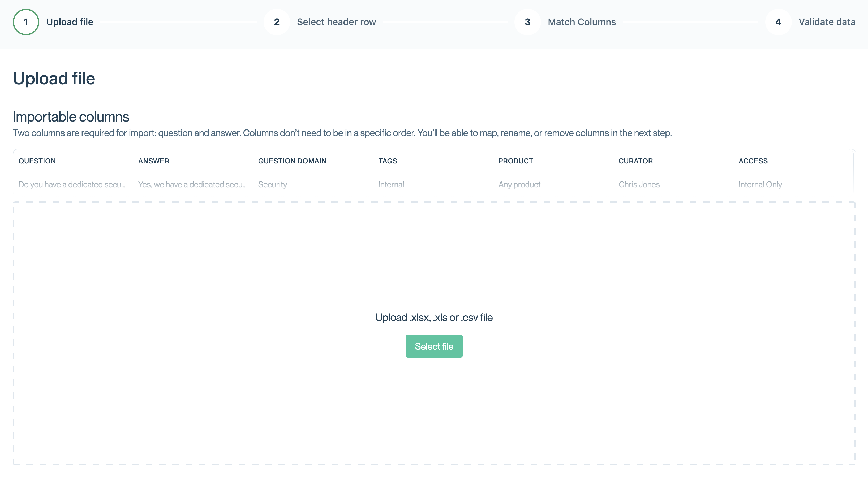
Task: Jump to the Validate data step
Action: (x=827, y=22)
